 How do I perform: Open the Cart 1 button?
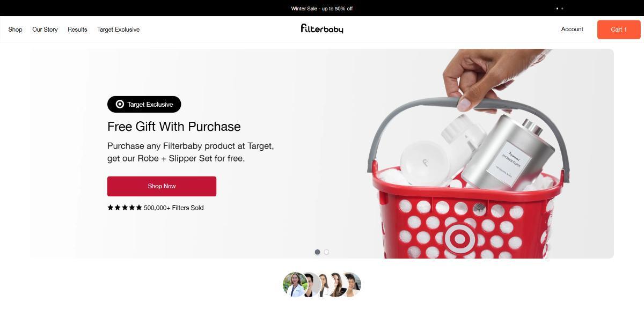[x=618, y=30]
